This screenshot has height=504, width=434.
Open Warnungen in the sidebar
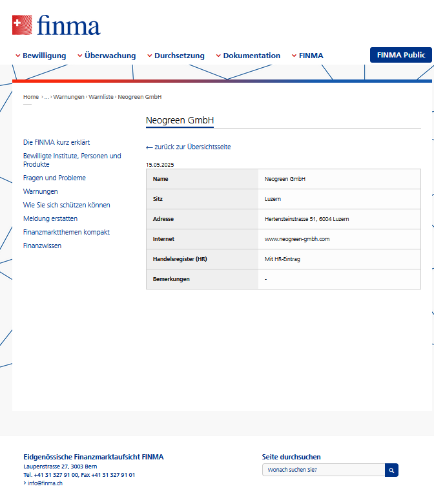tap(41, 191)
